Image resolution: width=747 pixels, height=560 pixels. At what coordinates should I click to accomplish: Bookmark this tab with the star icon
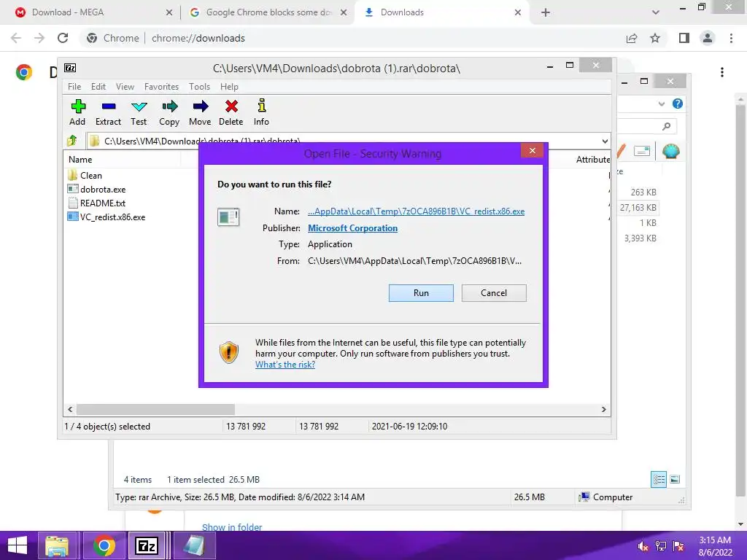(x=655, y=38)
